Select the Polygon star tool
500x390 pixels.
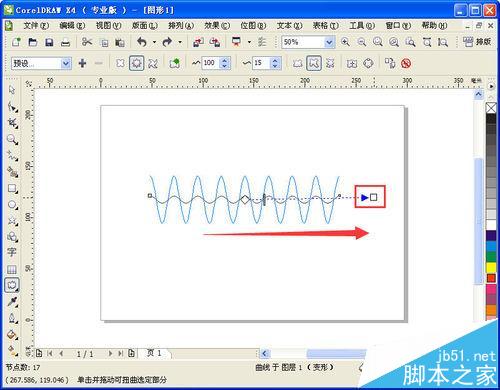pos(12,221)
